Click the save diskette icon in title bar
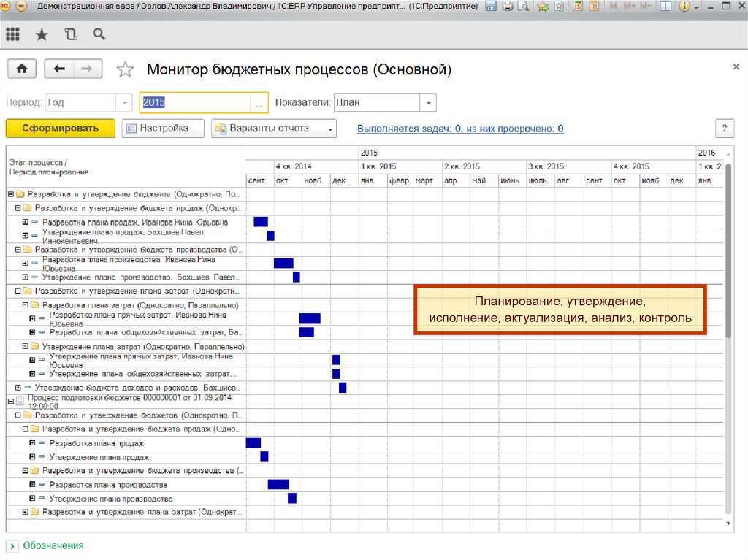This screenshot has width=748, height=560. click(490, 7)
